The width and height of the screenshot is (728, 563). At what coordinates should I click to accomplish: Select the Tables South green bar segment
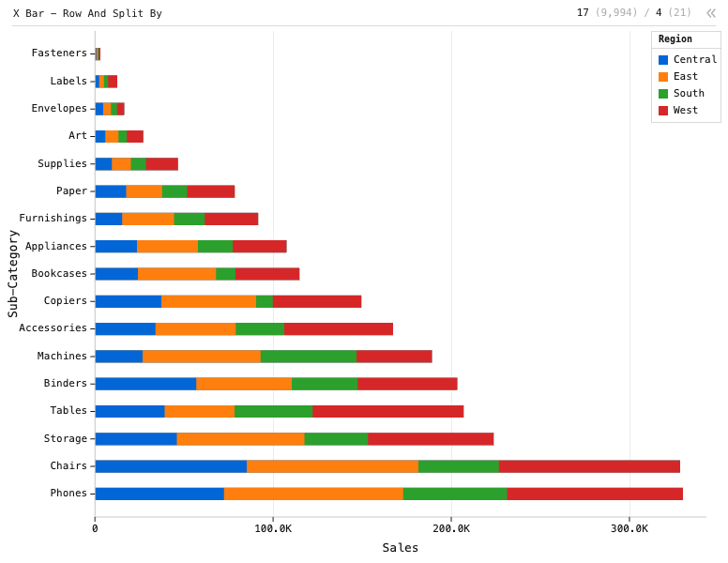273,412
